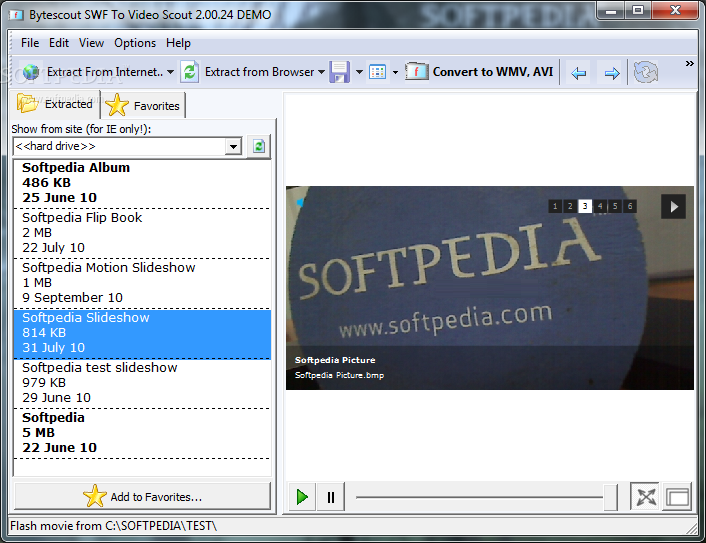The width and height of the screenshot is (706, 543).
Task: Click the playback position slider handle
Action: (610, 497)
